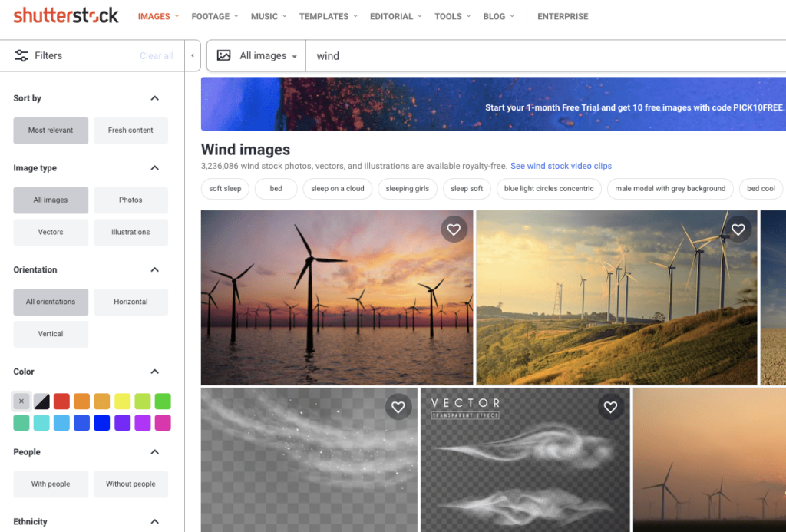Open the EDITORIAL menu item
786x532 pixels.
click(391, 15)
